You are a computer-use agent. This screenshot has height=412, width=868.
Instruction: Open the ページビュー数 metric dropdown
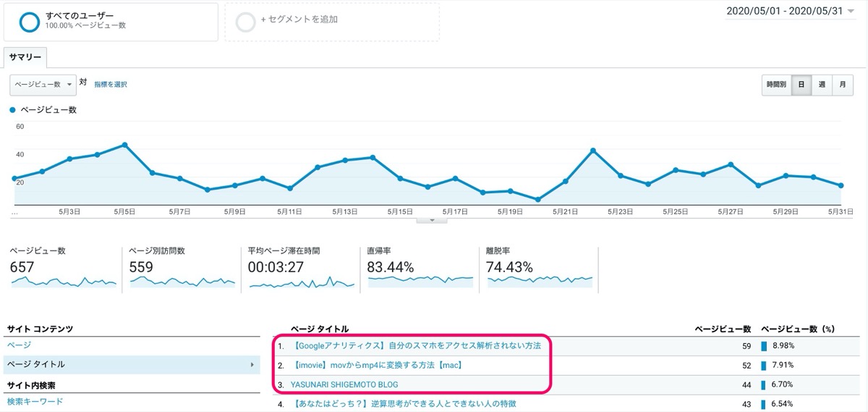point(43,85)
